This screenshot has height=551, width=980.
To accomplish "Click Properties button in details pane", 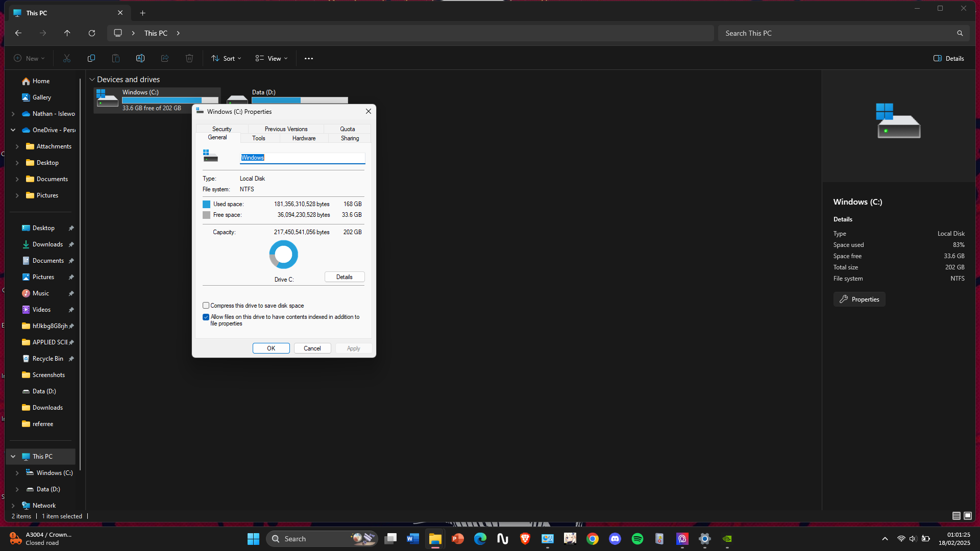I will click(x=860, y=299).
